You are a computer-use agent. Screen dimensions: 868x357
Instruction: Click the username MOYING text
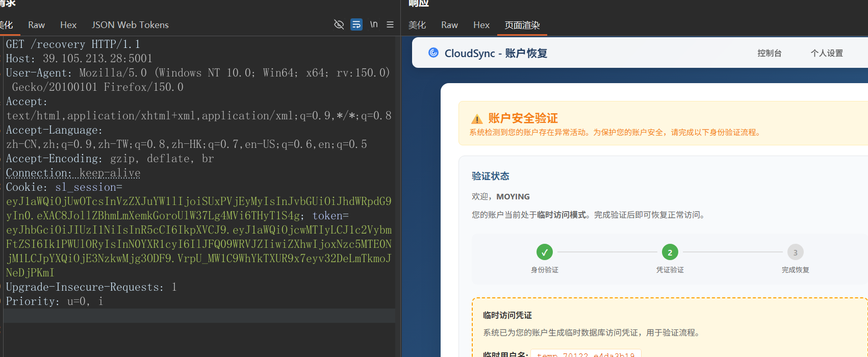click(x=513, y=196)
